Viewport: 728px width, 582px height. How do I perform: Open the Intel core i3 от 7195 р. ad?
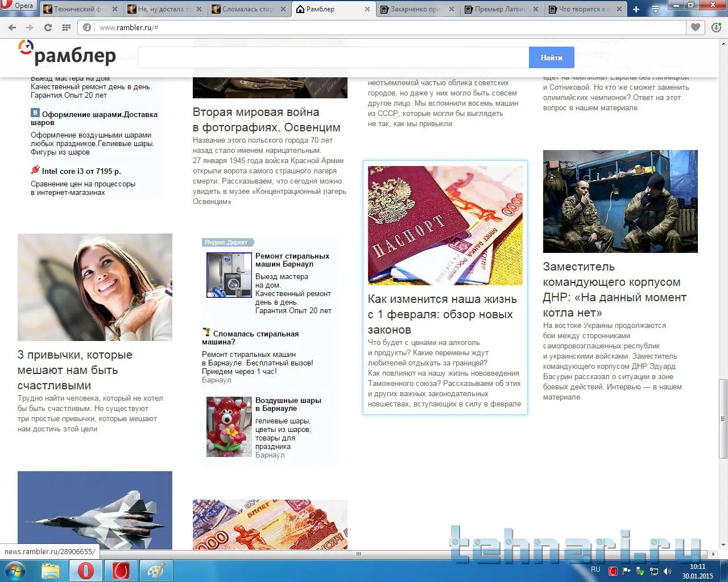pyautogui.click(x=81, y=171)
